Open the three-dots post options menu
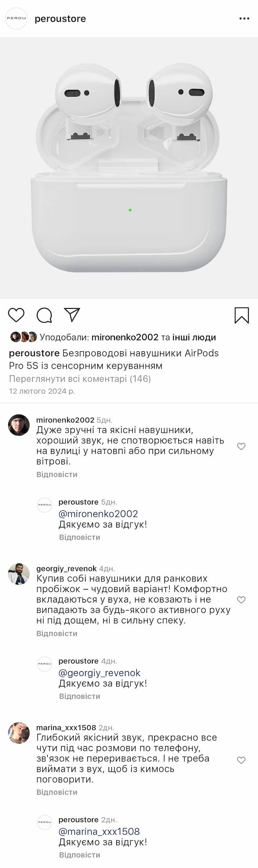Image resolution: width=258 pixels, height=868 pixels. pos(244,19)
